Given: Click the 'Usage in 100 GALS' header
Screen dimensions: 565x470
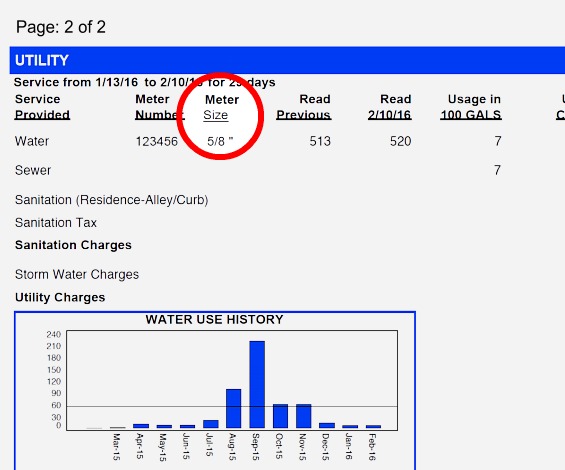Looking at the screenshot, I should (471, 107).
